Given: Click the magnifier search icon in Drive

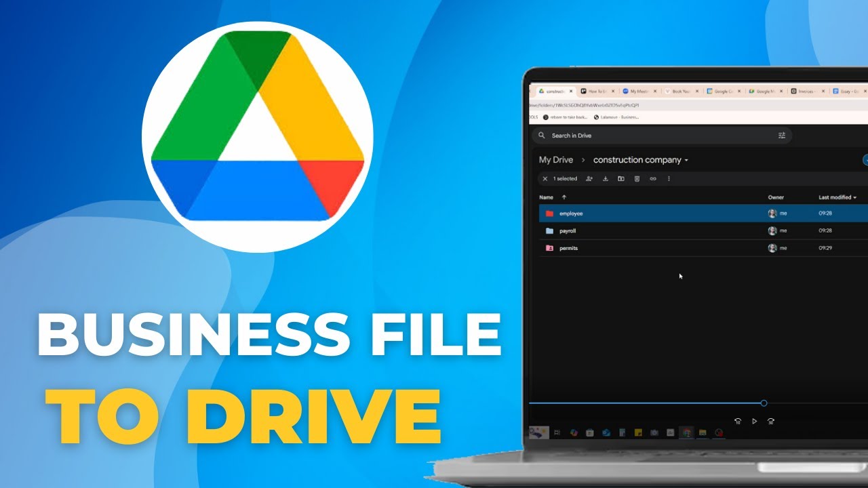Looking at the screenshot, I should [542, 136].
